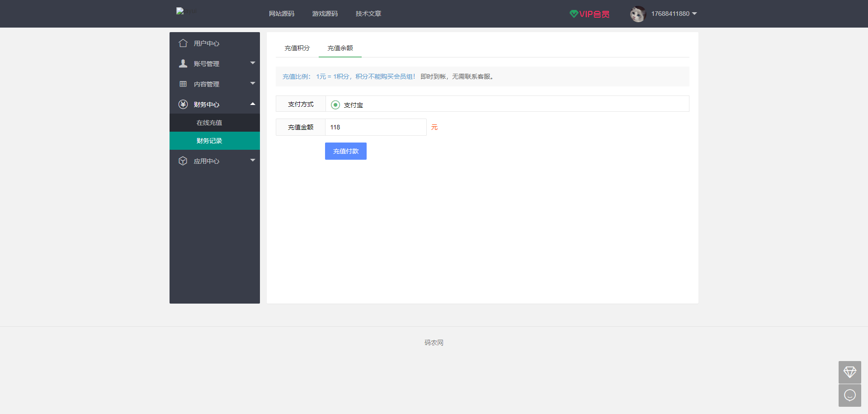Click the 码农网 footer link
The image size is (868, 414).
click(434, 343)
